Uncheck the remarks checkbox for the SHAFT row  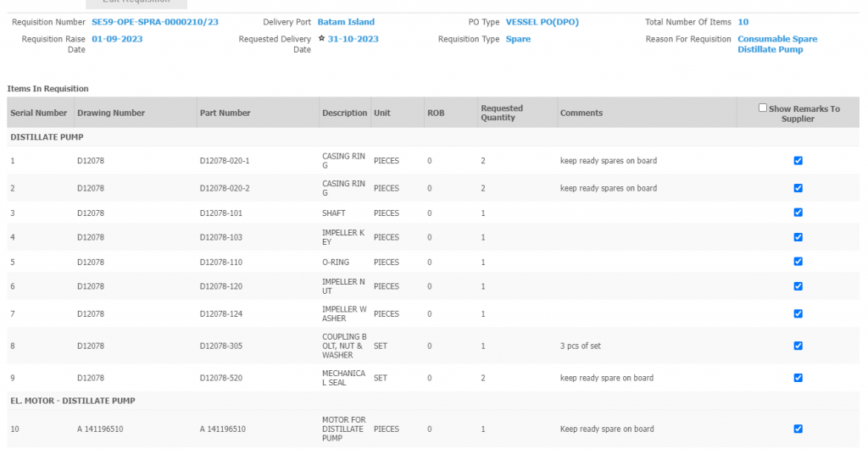[798, 213]
